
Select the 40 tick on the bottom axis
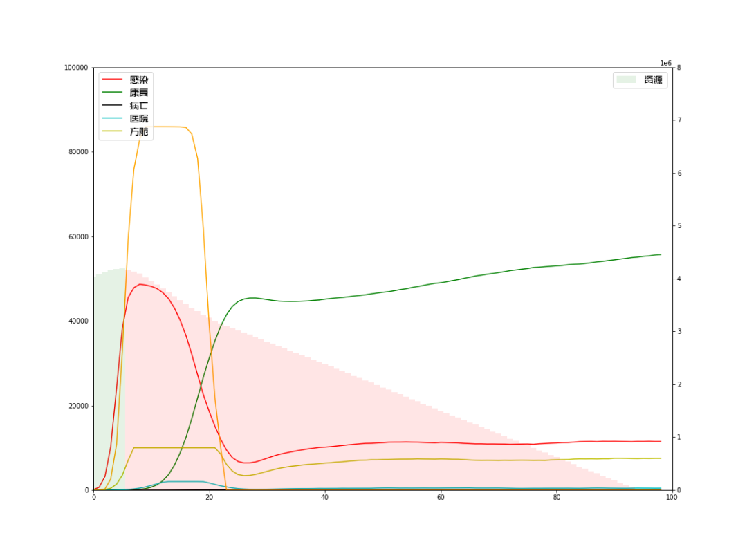325,498
